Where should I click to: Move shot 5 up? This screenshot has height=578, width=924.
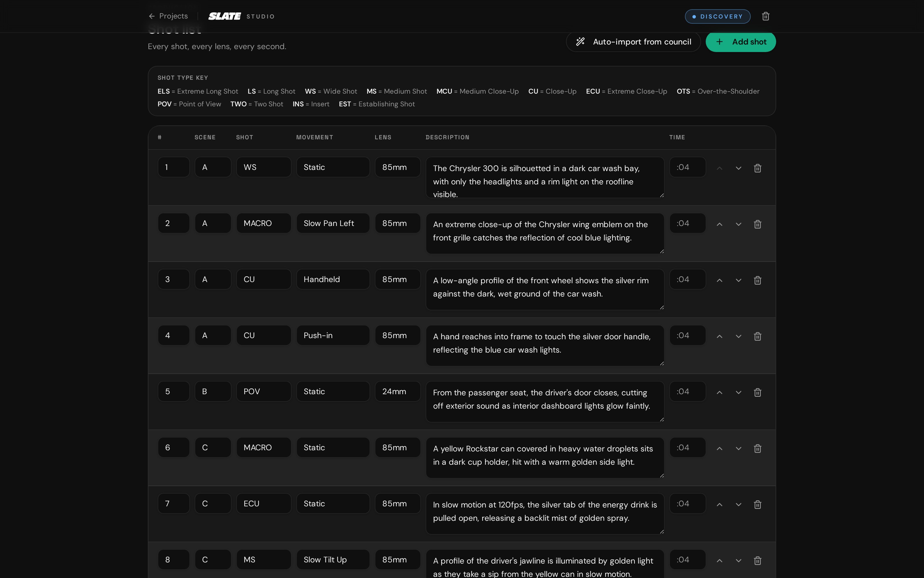click(x=719, y=392)
